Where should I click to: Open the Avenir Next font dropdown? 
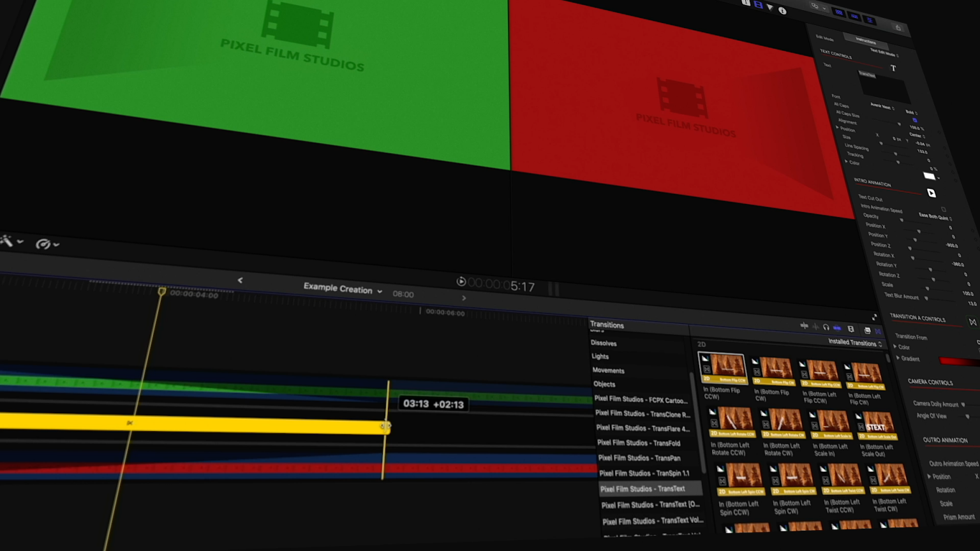coord(882,107)
